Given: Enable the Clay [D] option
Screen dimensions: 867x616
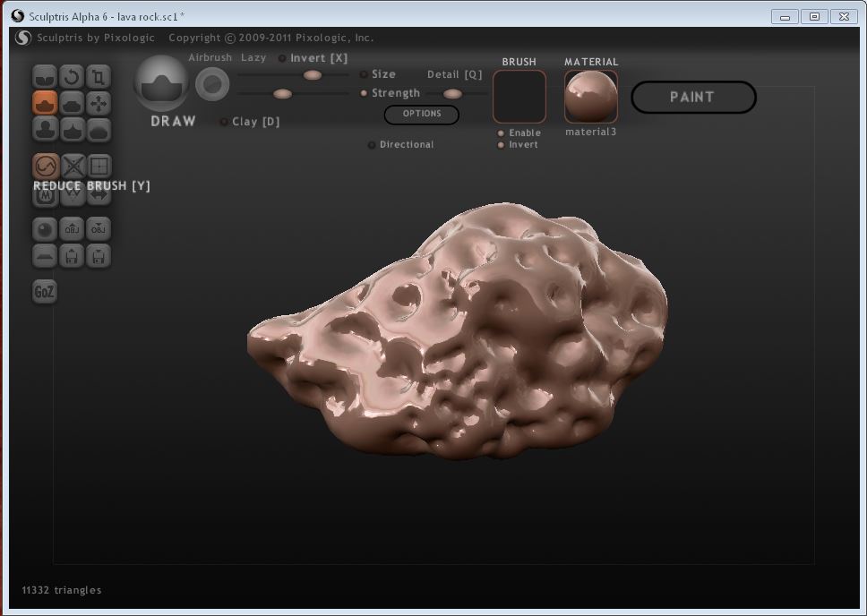Looking at the screenshot, I should pyautogui.click(x=224, y=122).
